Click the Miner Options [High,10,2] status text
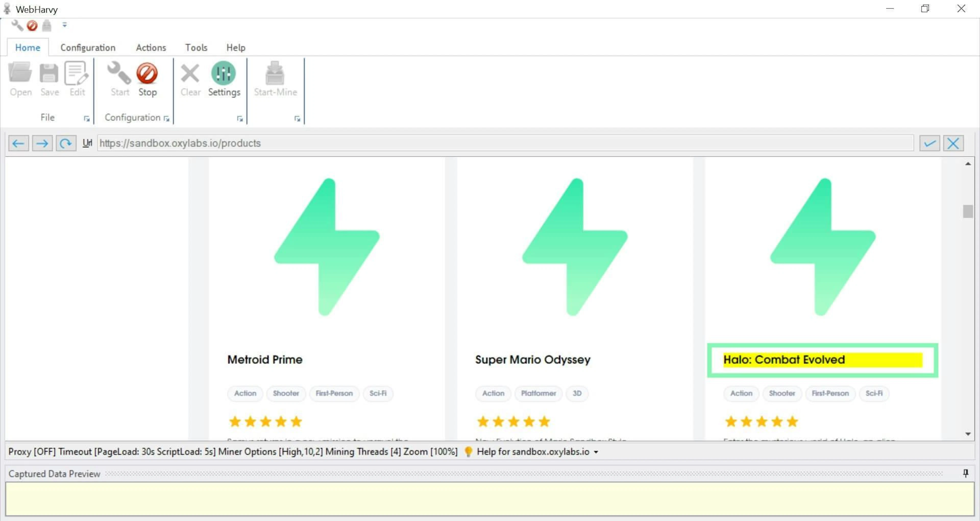Screen dimensions: 980x521 click(x=270, y=452)
